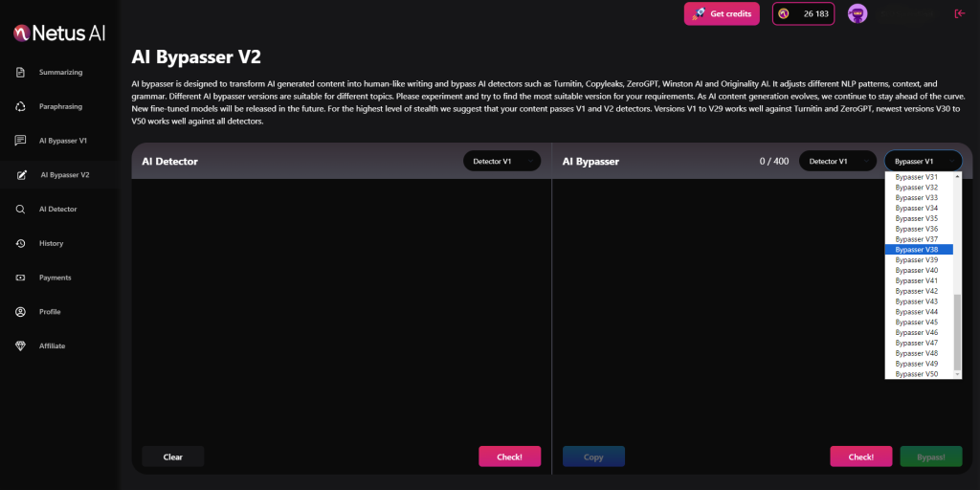Click Check! button under AI Detector panel
Screen dimensions: 980x490
[509, 457]
